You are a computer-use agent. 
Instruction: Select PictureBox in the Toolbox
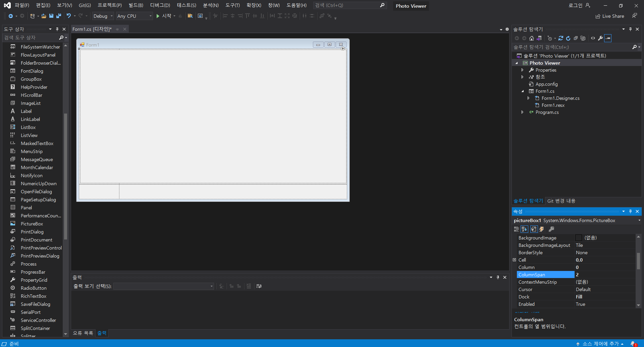32,224
